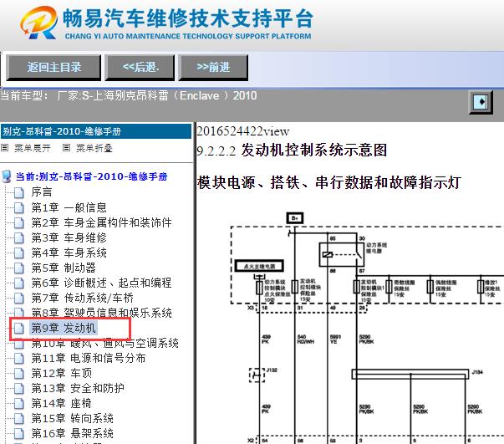504x444 pixels.
Task: Go back with the <<后退 button
Action: pos(140,68)
